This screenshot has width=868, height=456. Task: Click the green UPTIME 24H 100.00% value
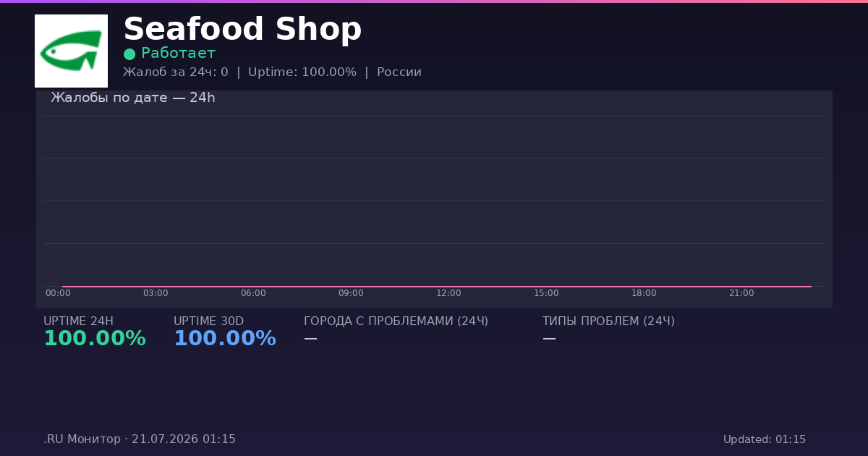pos(95,339)
